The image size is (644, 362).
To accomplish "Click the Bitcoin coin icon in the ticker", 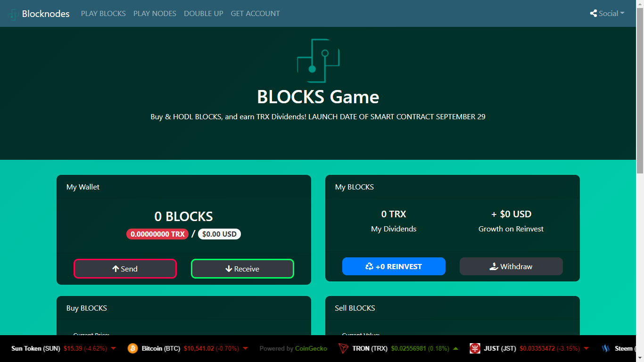I will [132, 348].
